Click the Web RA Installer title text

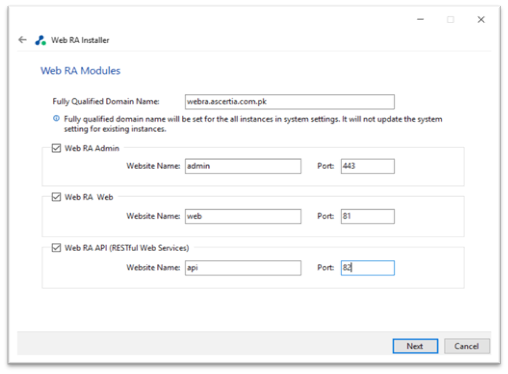pos(80,40)
